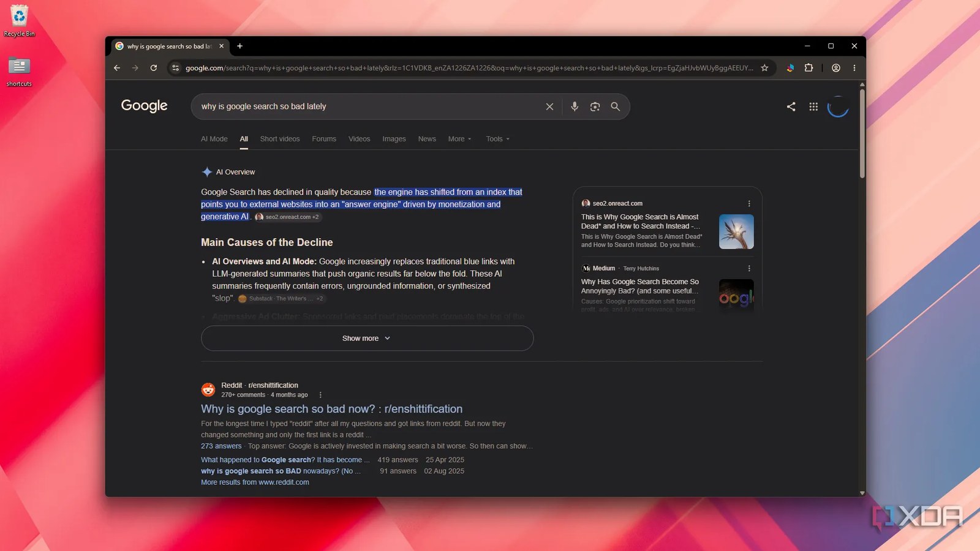Open options menu for the Reddit result

[x=320, y=395]
